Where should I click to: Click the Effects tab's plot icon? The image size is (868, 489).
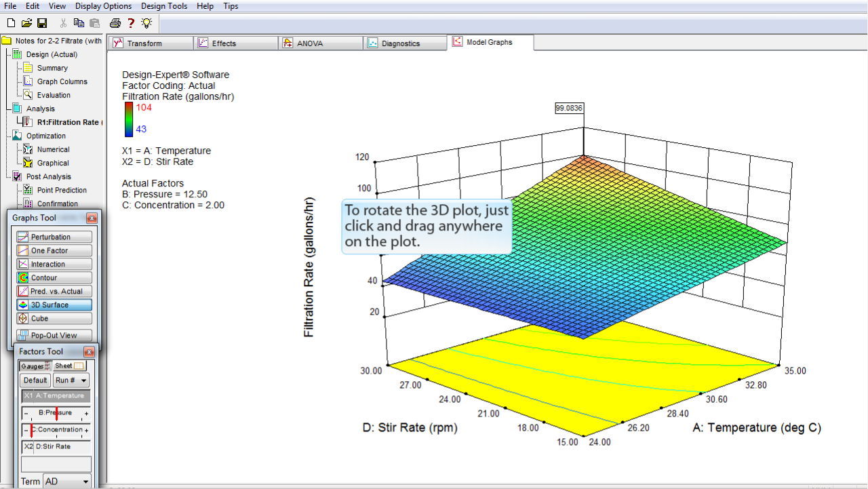(203, 43)
